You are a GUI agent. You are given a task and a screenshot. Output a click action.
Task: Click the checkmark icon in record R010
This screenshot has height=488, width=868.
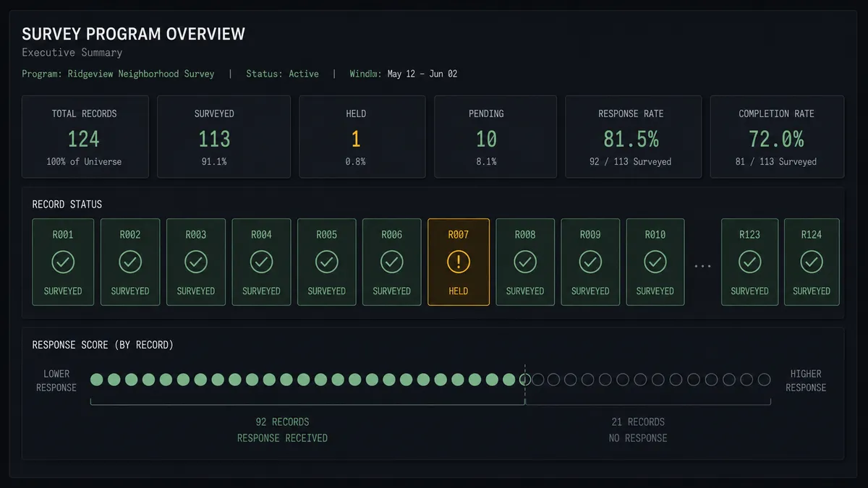click(655, 262)
